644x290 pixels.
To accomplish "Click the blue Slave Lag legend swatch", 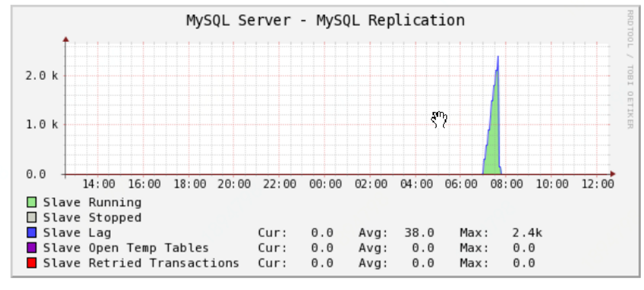I will click(x=32, y=233).
